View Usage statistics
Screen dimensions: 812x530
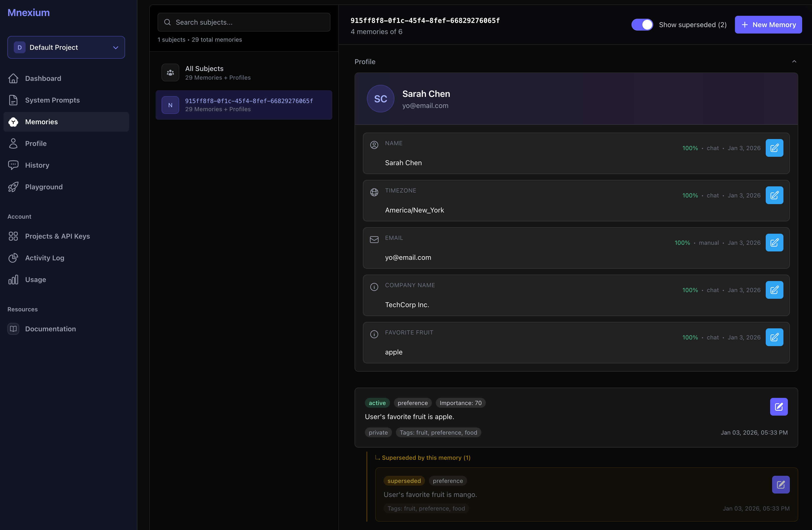click(x=35, y=279)
